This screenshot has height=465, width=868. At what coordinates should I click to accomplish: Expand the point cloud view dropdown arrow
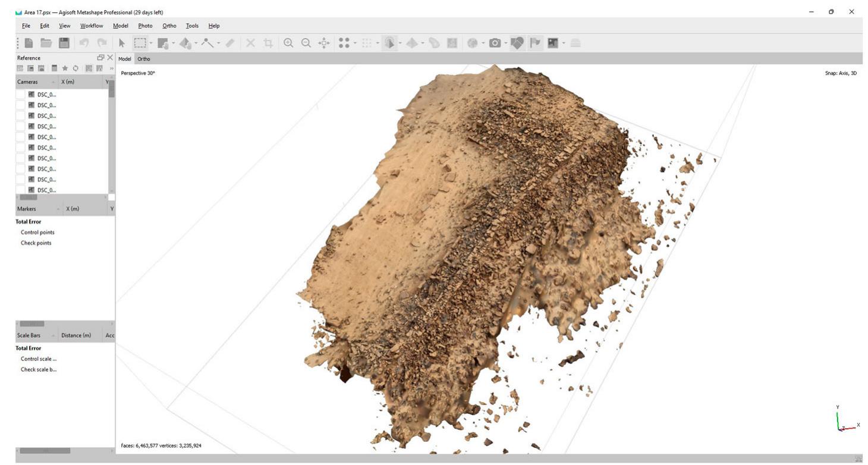[x=355, y=43]
